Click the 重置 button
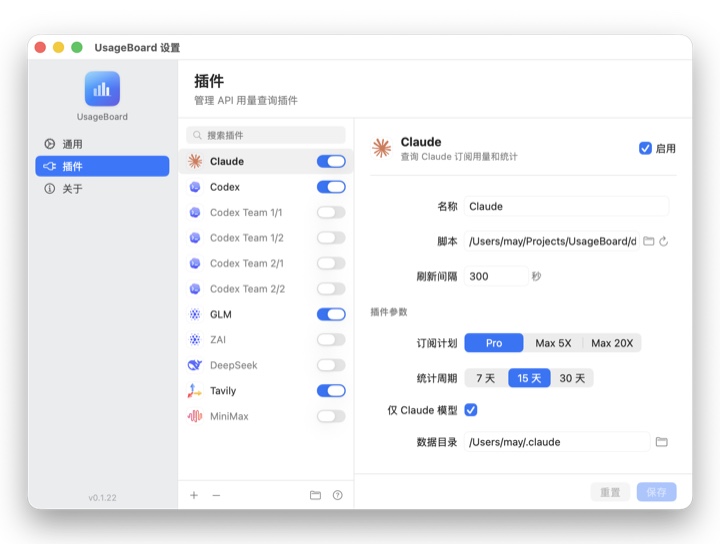The height and width of the screenshot is (544, 720). [610, 492]
